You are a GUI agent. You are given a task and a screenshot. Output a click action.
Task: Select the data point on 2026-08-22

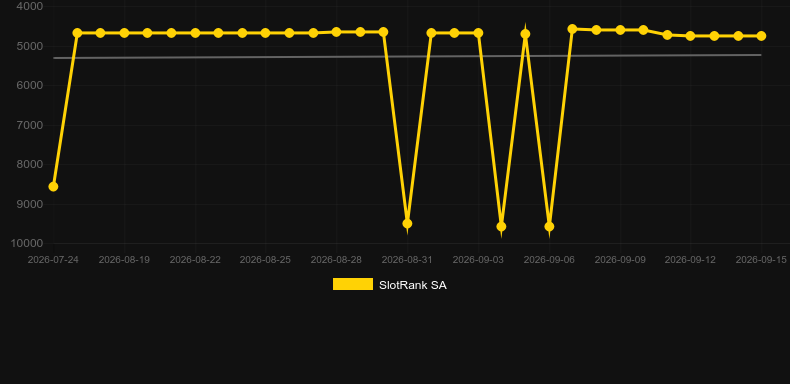195,33
